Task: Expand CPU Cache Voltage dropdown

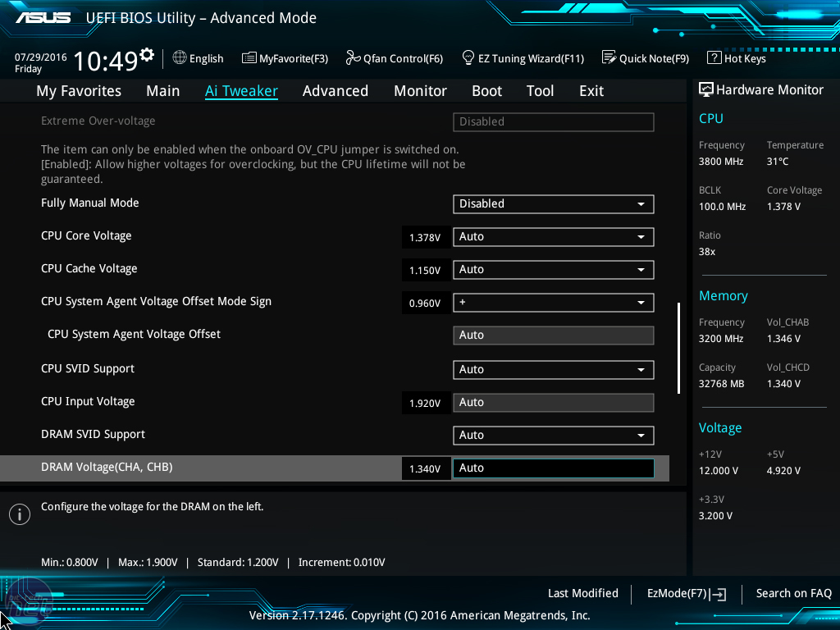Action: pos(554,269)
